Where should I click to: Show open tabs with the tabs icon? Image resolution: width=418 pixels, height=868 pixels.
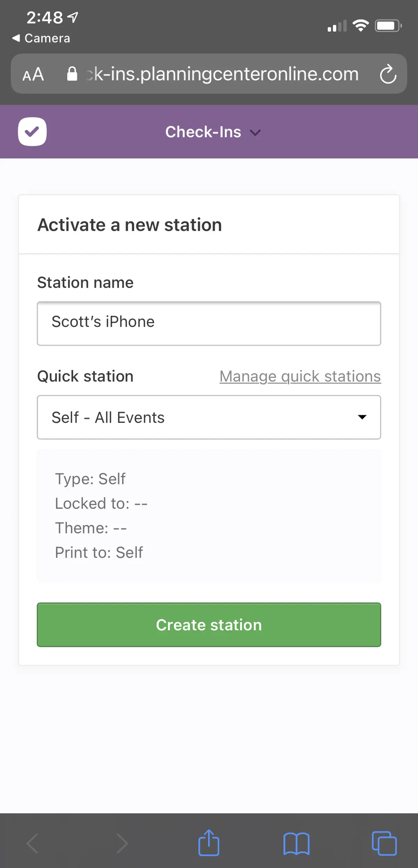(x=384, y=844)
